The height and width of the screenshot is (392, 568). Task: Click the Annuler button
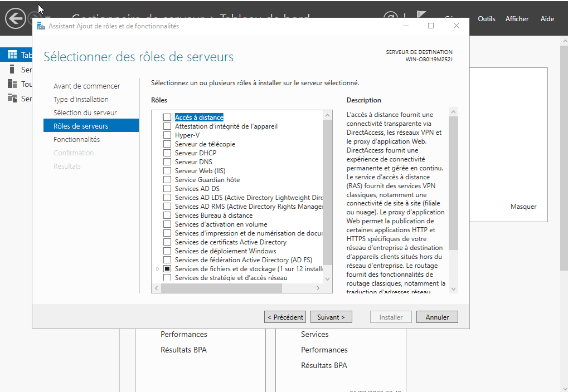[437, 317]
